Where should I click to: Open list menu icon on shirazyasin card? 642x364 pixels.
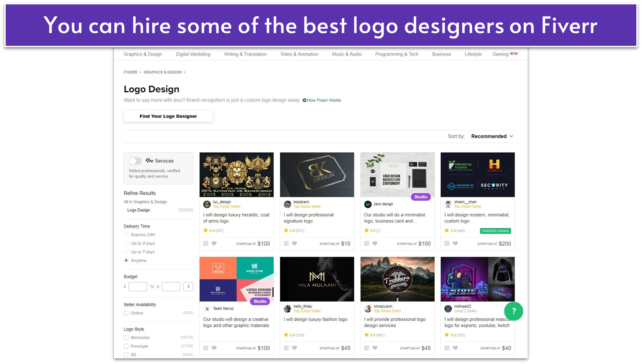(x=366, y=348)
